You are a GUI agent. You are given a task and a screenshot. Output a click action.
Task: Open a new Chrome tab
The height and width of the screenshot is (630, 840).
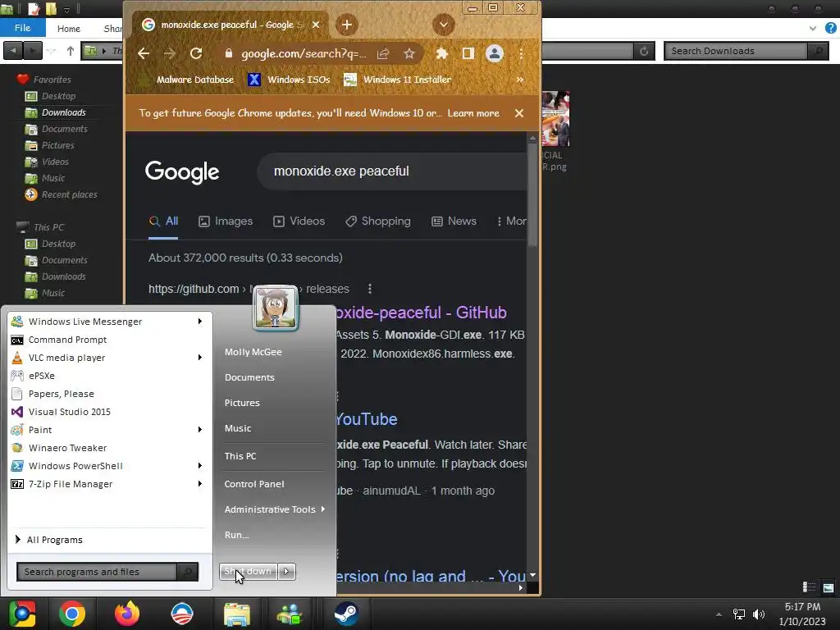tap(347, 25)
